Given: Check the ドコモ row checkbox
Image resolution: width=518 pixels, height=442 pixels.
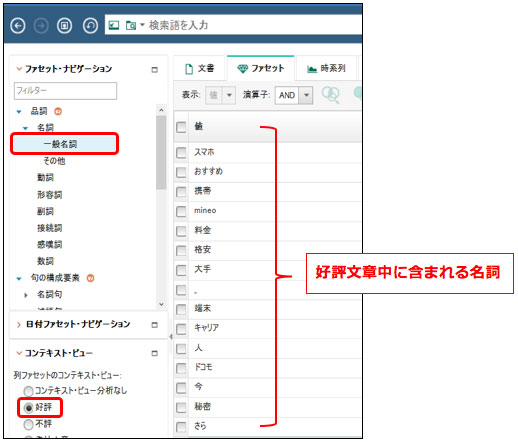Looking at the screenshot, I should point(181,368).
